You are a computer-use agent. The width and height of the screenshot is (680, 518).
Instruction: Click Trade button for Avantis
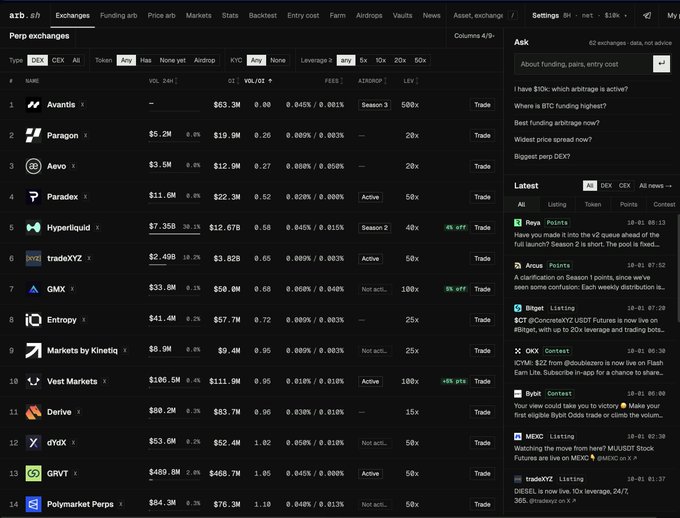(x=482, y=105)
